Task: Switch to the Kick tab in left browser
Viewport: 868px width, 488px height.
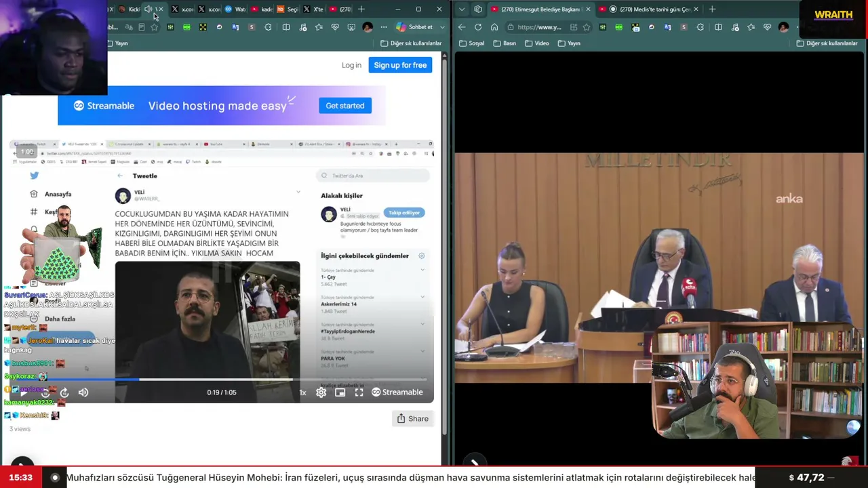Action: point(129,9)
